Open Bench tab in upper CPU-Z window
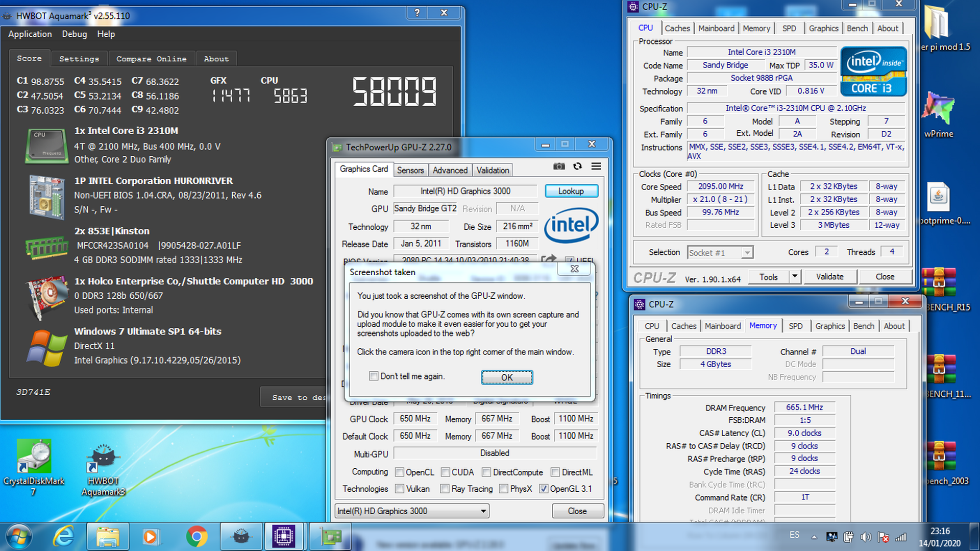980x551 pixels. (857, 29)
